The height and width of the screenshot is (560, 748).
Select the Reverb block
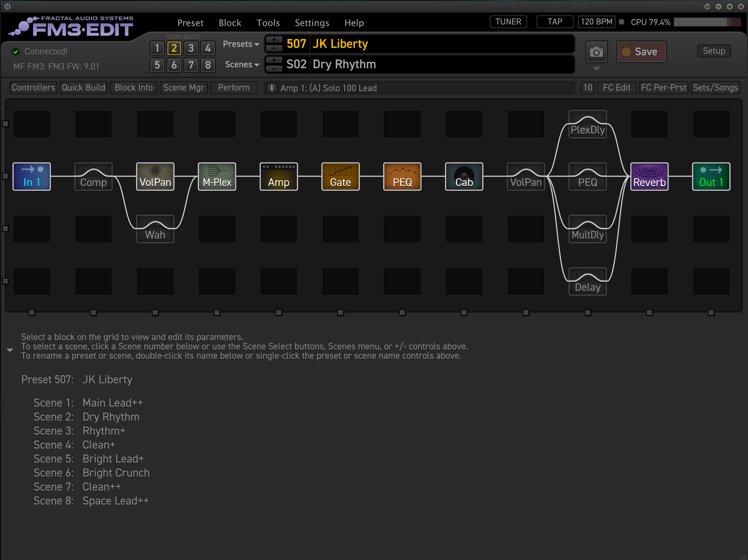click(649, 176)
